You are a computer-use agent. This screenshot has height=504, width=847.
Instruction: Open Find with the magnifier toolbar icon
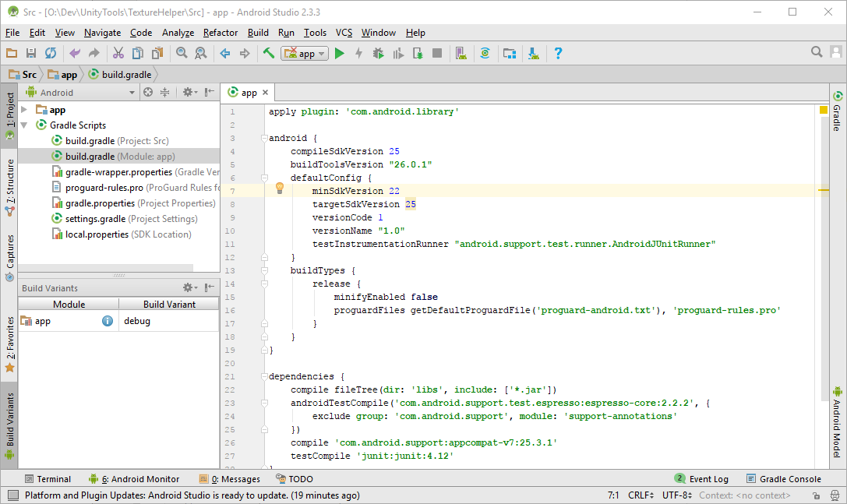182,53
